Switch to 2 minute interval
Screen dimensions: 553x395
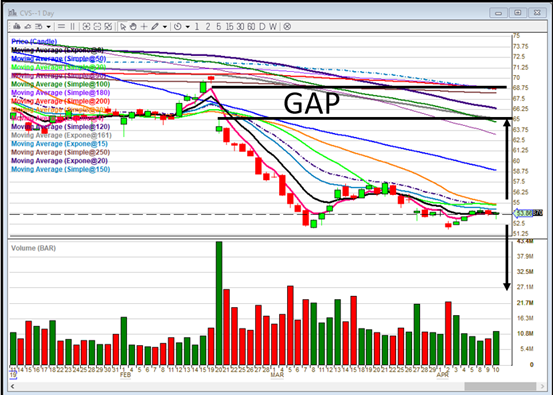click(208, 26)
